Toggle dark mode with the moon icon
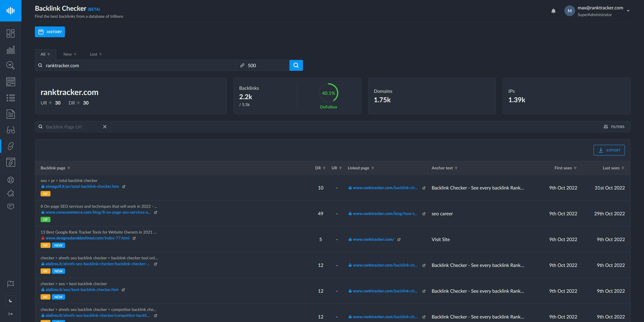 [11, 301]
